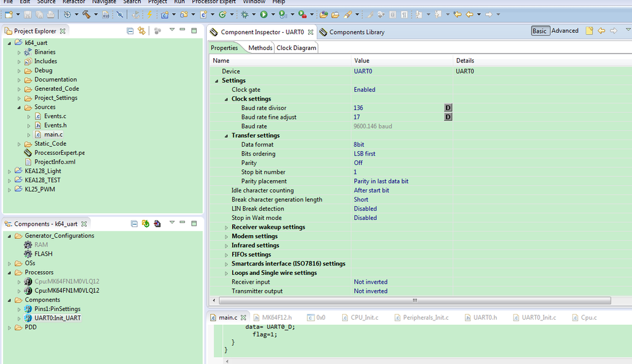Open main.c in Project Explorer
The image size is (632, 364).
tap(53, 135)
